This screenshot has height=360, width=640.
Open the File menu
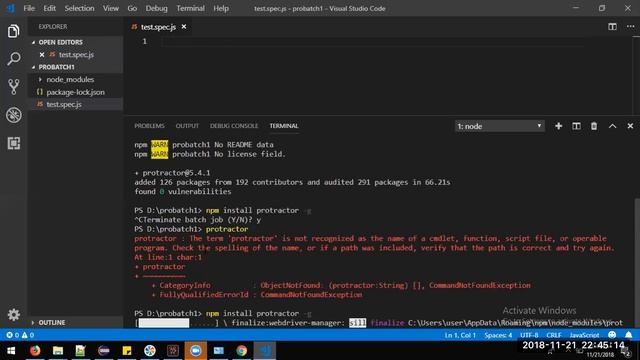(29, 8)
